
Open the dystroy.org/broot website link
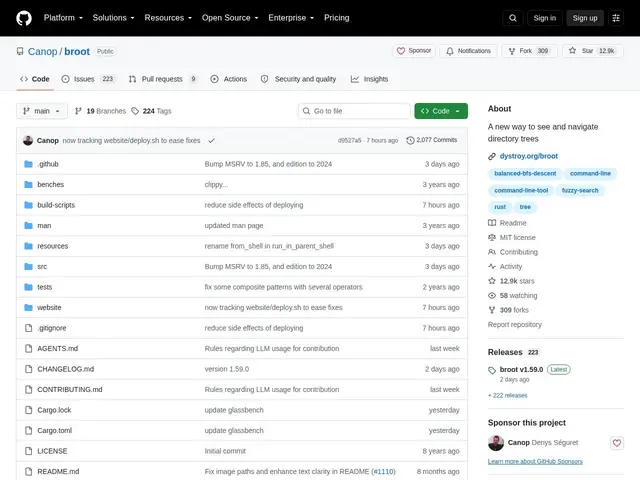click(529, 156)
